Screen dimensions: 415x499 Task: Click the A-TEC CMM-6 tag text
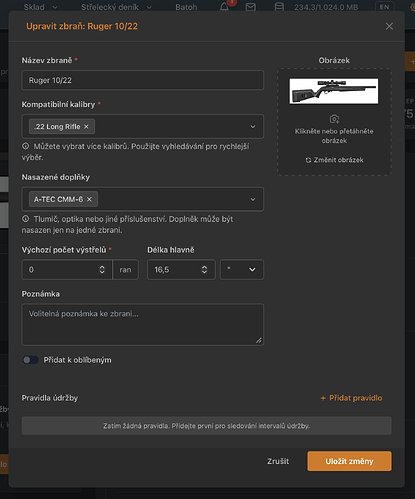pyautogui.click(x=58, y=199)
